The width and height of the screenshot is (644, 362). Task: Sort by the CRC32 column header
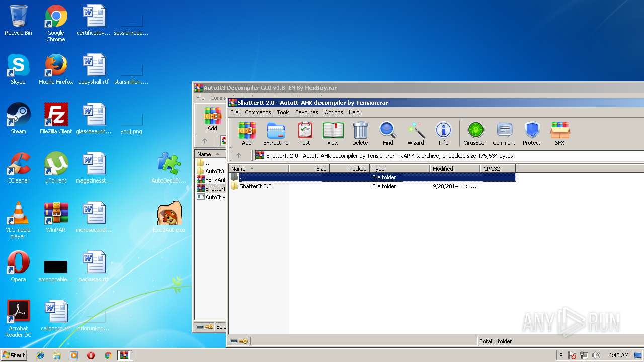498,169
